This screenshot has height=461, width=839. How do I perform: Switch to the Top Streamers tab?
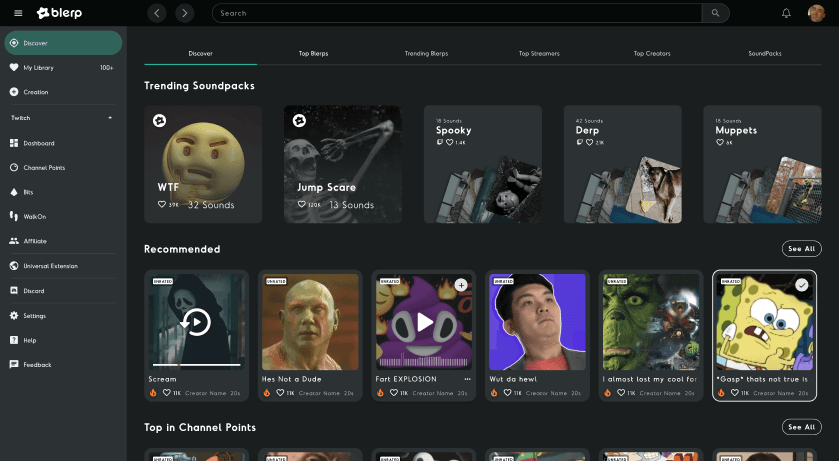pos(539,53)
